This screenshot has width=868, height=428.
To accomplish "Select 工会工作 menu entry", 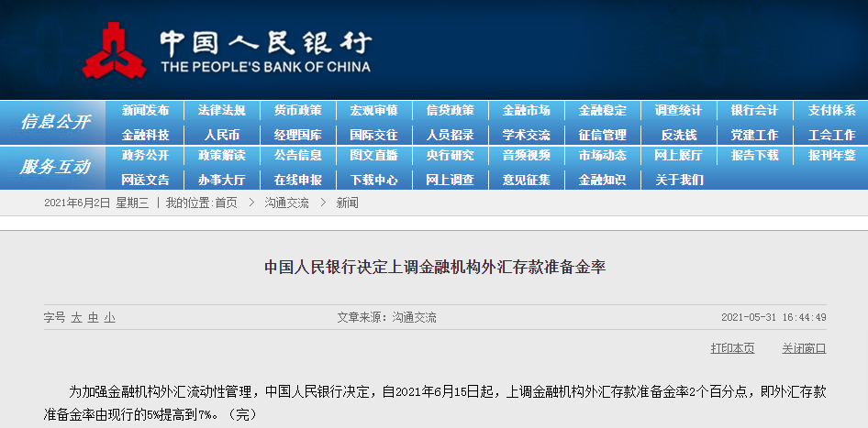I will (831, 135).
